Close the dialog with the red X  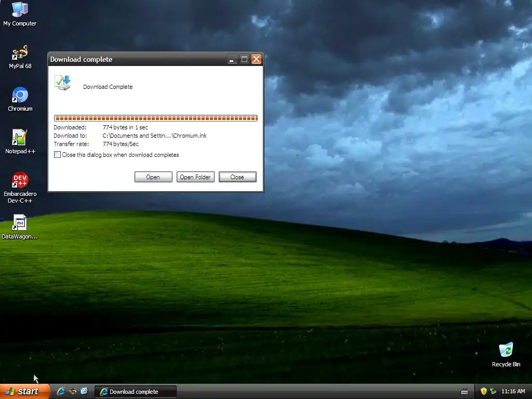click(x=256, y=59)
